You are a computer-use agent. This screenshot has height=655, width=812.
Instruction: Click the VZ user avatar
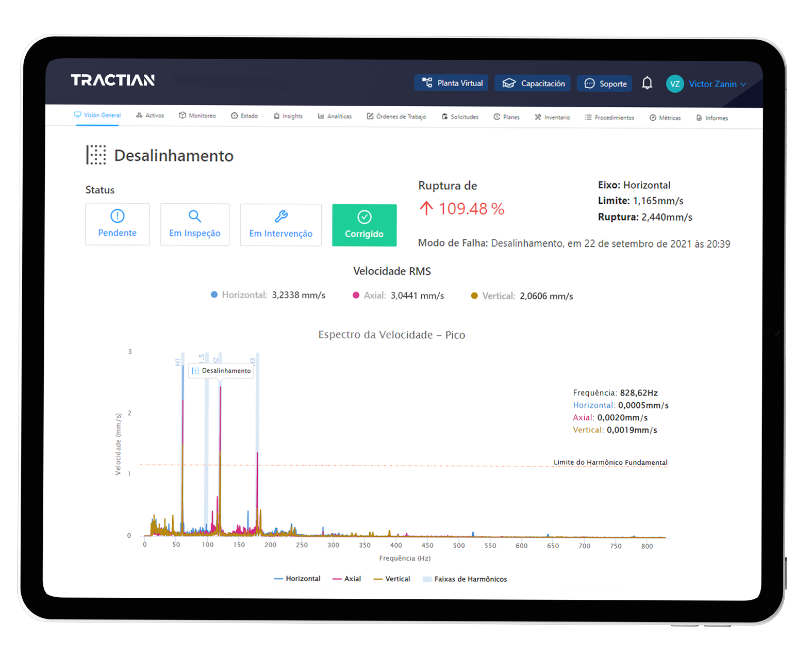[x=675, y=84]
